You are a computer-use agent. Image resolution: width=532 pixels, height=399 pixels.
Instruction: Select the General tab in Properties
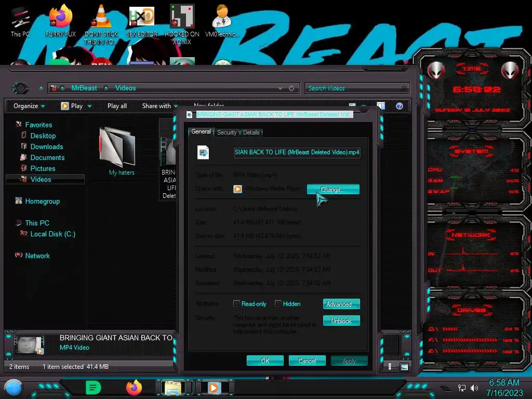201,131
